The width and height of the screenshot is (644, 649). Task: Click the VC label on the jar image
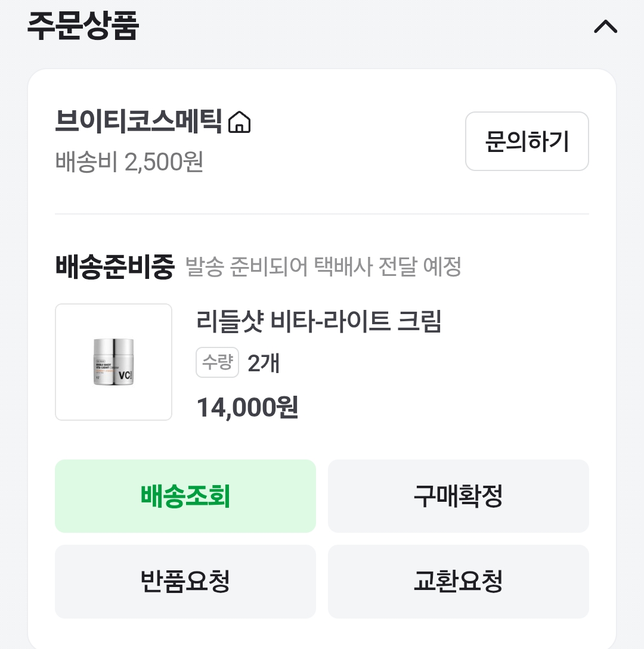coord(125,375)
